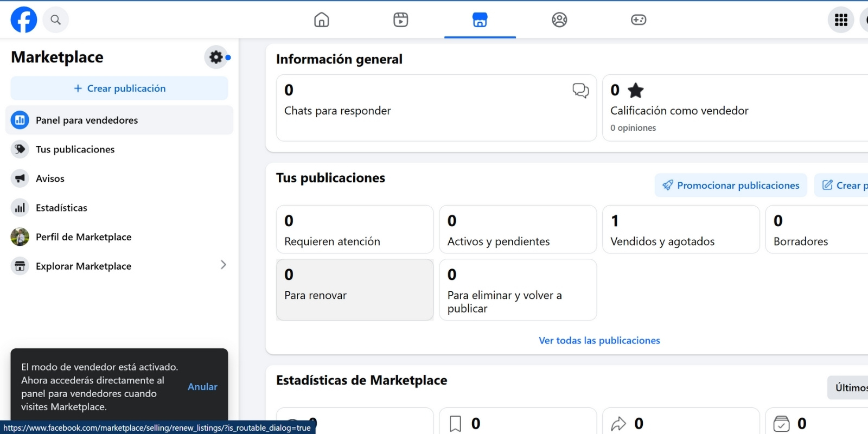Open Chats para responder card
Viewport: 868px width, 434px height.
436,108
